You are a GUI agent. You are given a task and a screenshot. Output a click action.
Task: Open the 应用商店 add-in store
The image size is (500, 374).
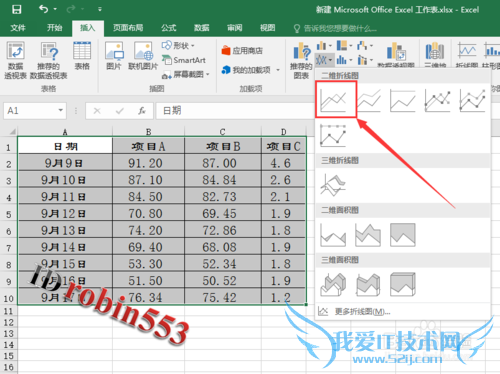pyautogui.click(x=242, y=51)
